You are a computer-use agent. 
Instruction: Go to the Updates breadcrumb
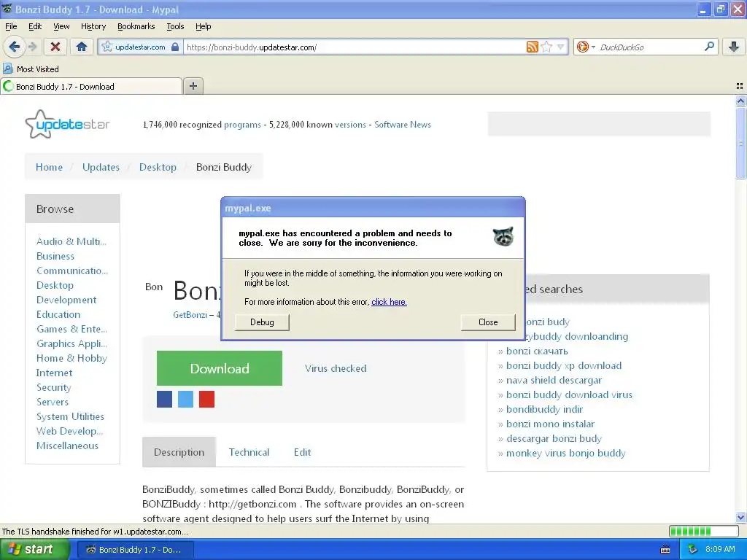[x=101, y=167]
